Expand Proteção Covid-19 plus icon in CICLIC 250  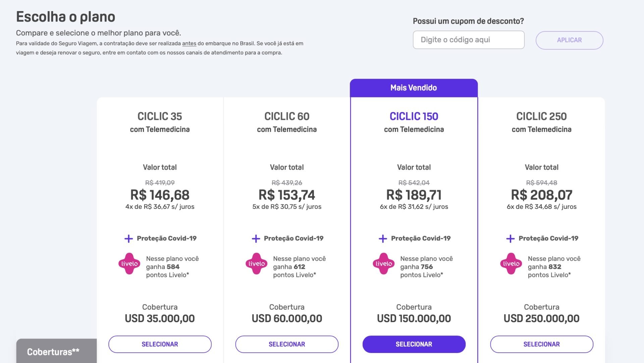(510, 239)
